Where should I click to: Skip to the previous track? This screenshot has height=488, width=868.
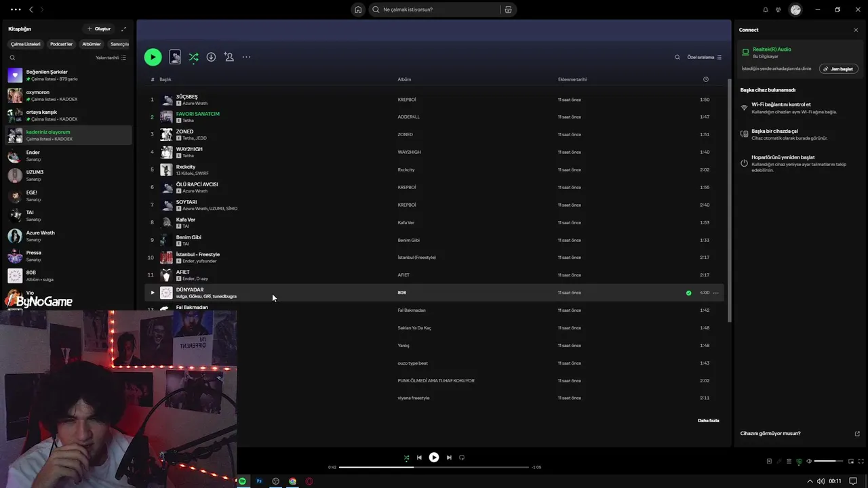pos(419,457)
